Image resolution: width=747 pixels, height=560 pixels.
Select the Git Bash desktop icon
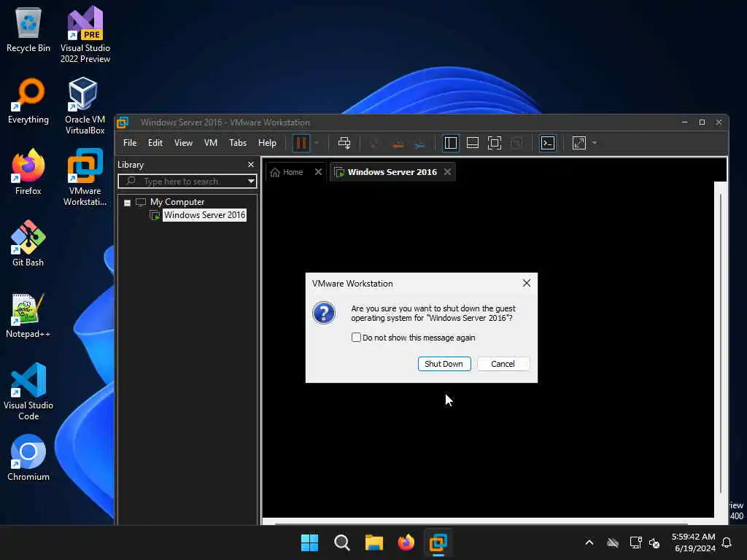tap(28, 244)
